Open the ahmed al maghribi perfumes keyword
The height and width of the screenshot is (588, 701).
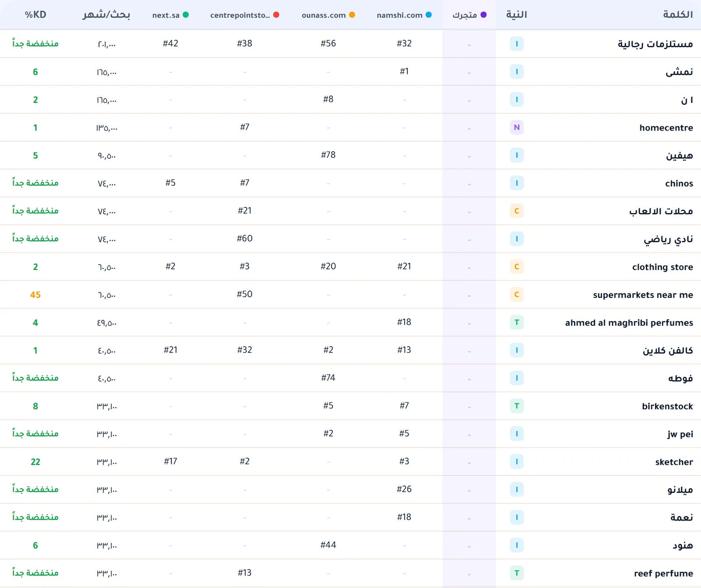629,322
